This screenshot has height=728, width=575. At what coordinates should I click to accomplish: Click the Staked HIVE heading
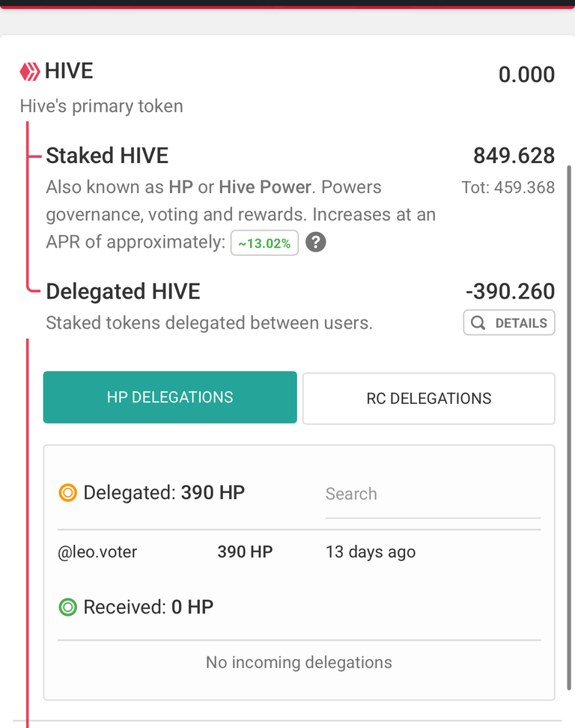tap(107, 156)
